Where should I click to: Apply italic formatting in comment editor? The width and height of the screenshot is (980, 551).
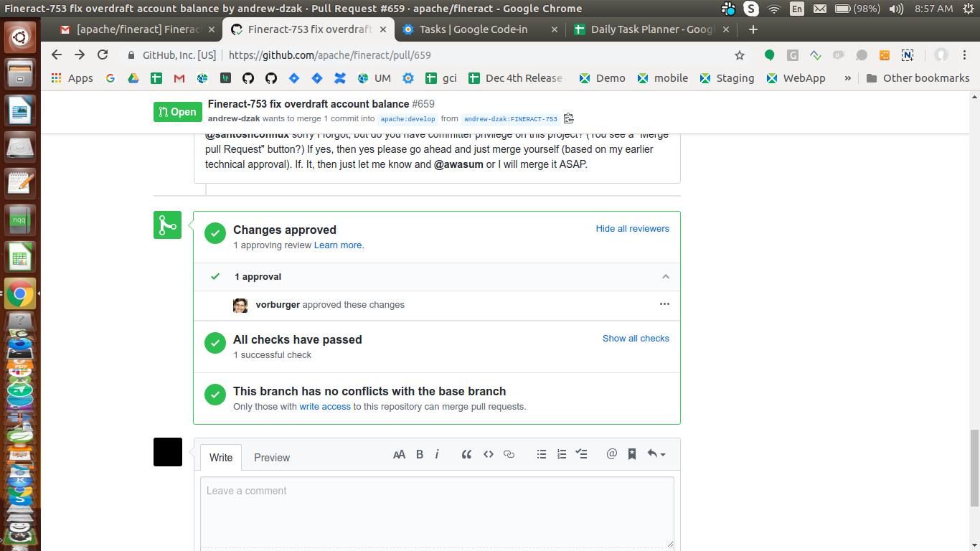(437, 454)
